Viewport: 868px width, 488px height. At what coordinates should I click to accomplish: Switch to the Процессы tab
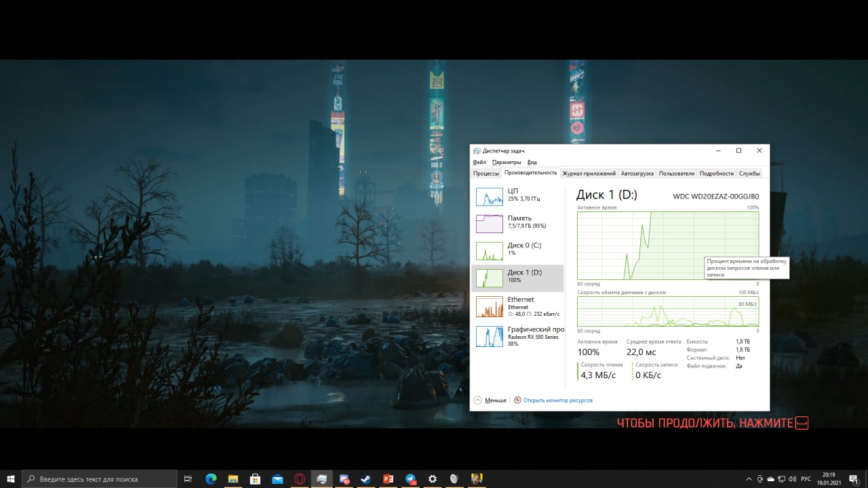point(486,174)
